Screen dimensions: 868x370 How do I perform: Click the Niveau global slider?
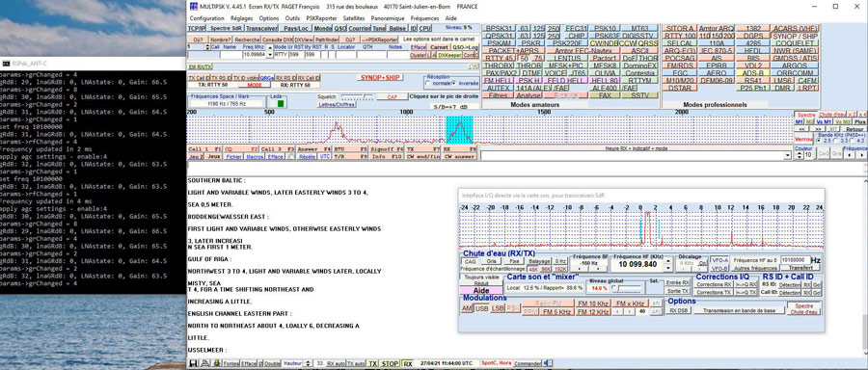(x=627, y=289)
